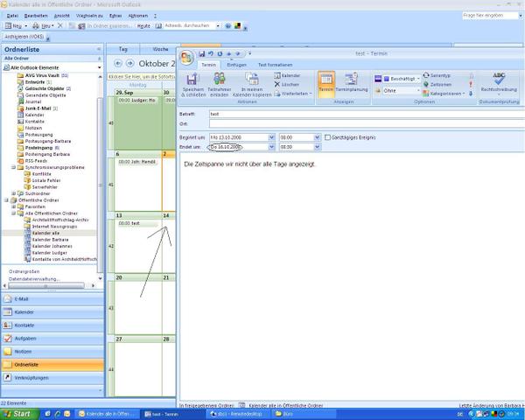
Task: Open Aktionen menu
Action: pyautogui.click(x=138, y=16)
